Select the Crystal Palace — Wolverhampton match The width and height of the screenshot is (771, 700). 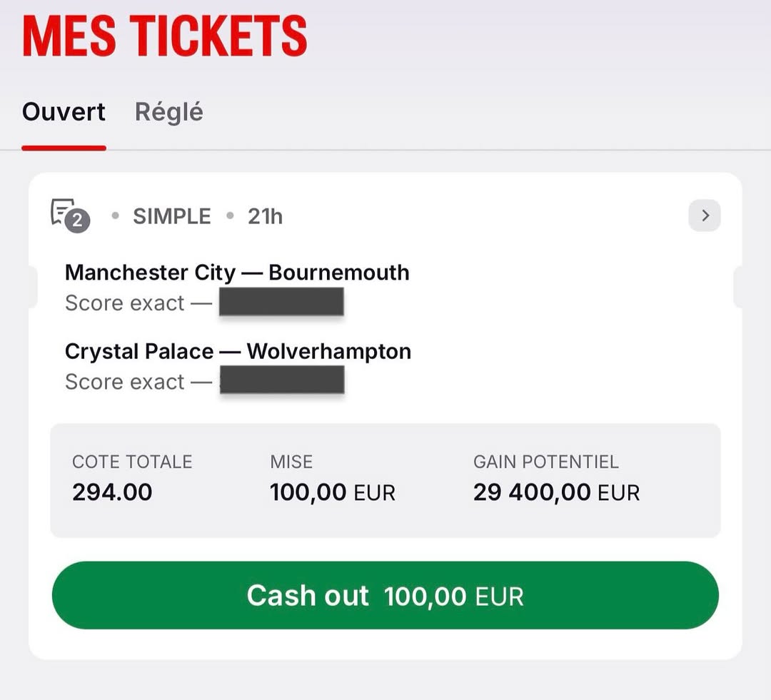(238, 352)
